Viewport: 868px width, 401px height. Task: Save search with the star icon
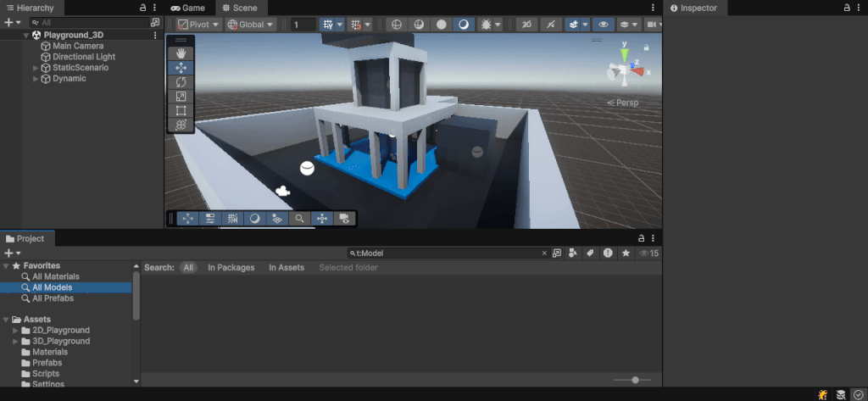pyautogui.click(x=626, y=253)
